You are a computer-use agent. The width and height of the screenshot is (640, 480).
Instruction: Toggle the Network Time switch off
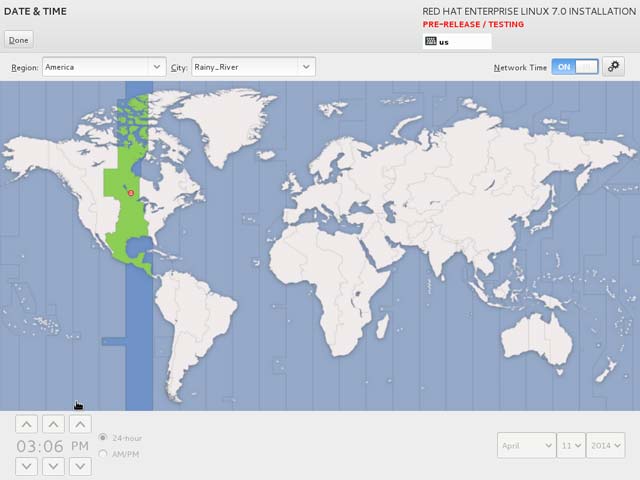tap(575, 67)
